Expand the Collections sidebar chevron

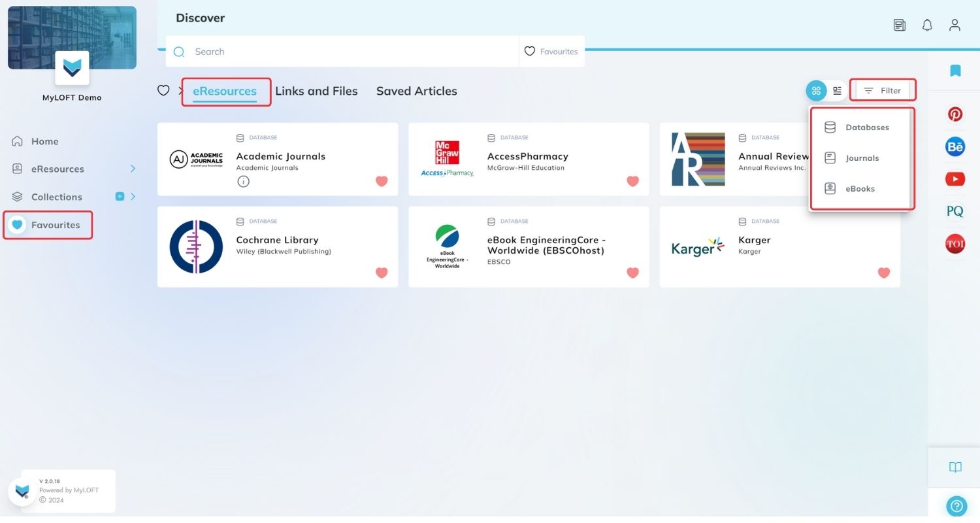click(x=133, y=196)
